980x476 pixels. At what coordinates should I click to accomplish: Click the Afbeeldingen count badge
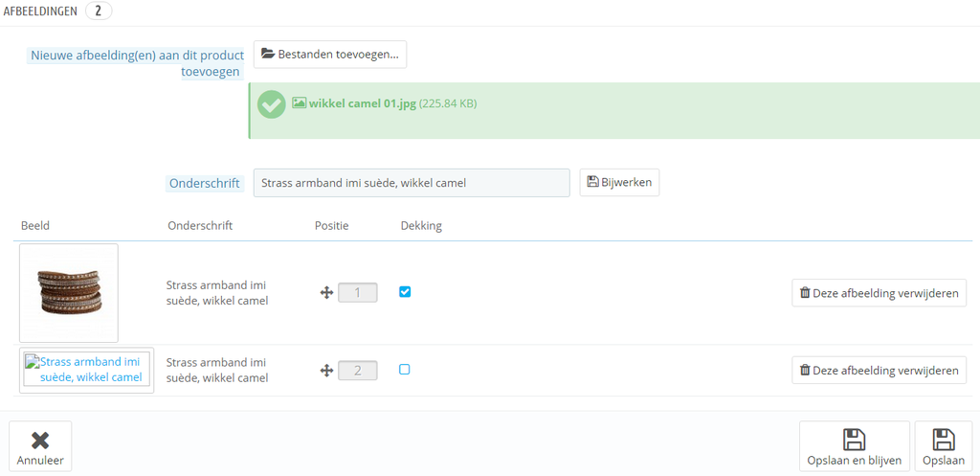pyautogui.click(x=98, y=11)
